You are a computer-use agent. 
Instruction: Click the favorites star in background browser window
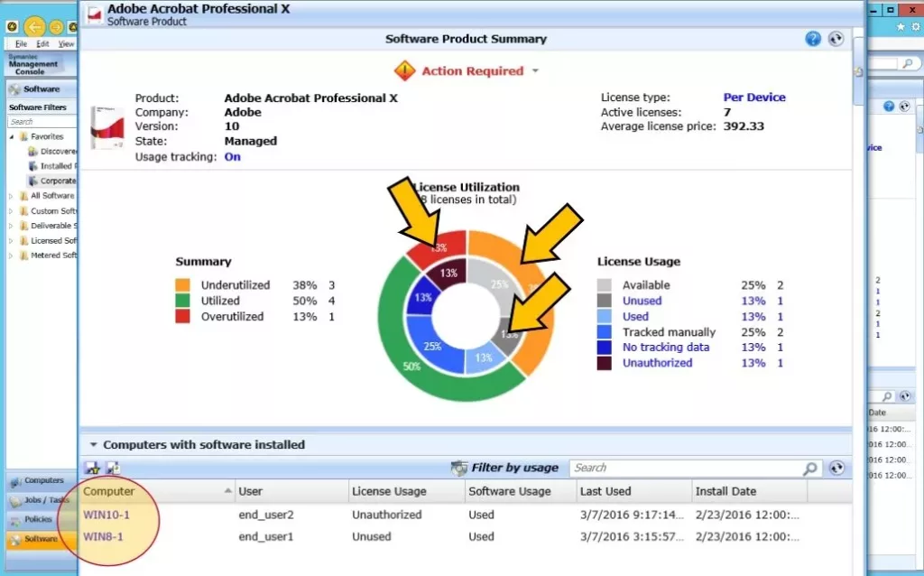pos(901,27)
